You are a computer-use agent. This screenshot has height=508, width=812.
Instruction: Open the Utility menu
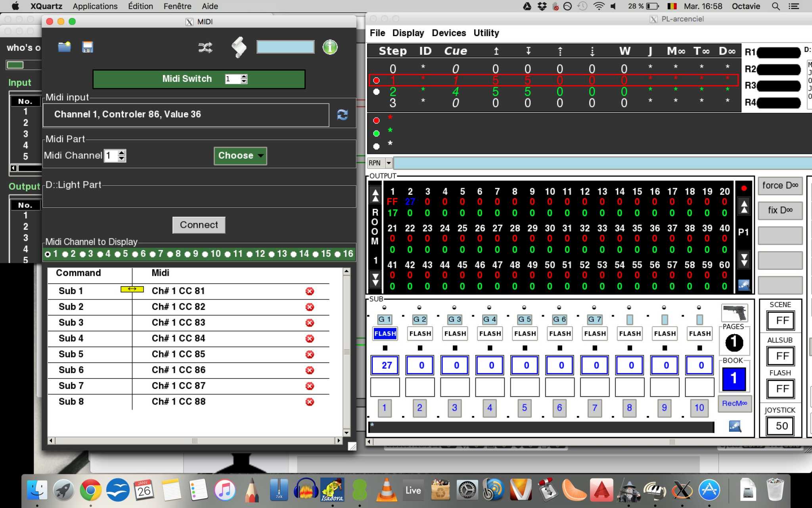(486, 33)
